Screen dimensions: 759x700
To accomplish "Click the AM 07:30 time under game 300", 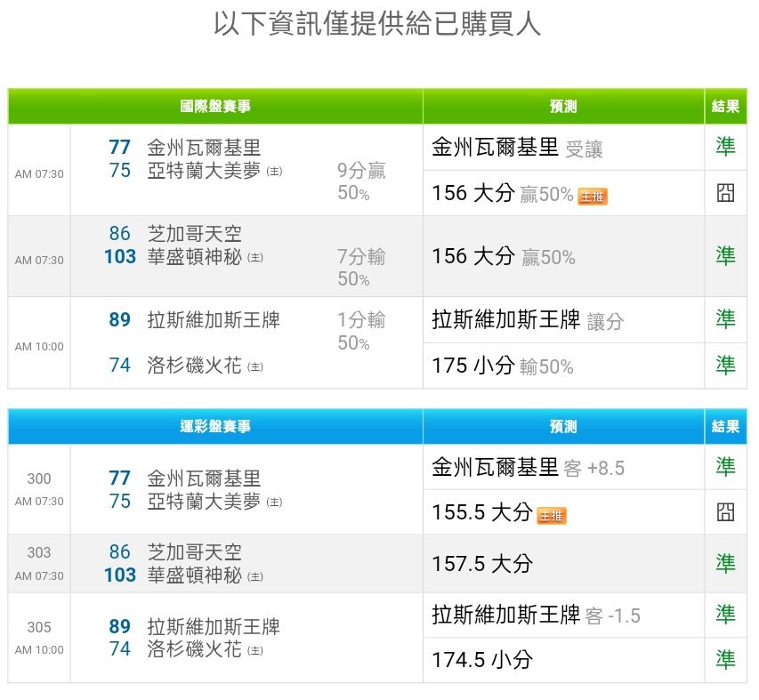I will (x=39, y=501).
